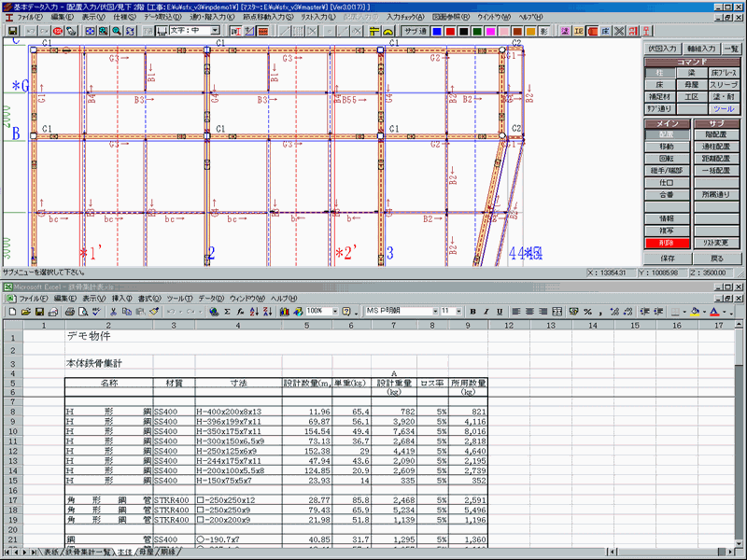Click the AutoSum sigma icon in Excel
The image size is (747, 560).
click(x=227, y=310)
